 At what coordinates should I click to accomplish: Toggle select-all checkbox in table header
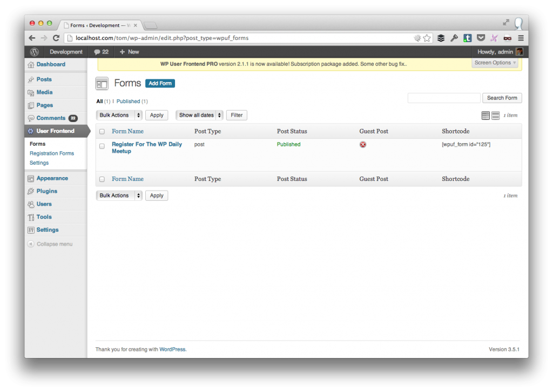[x=102, y=132]
